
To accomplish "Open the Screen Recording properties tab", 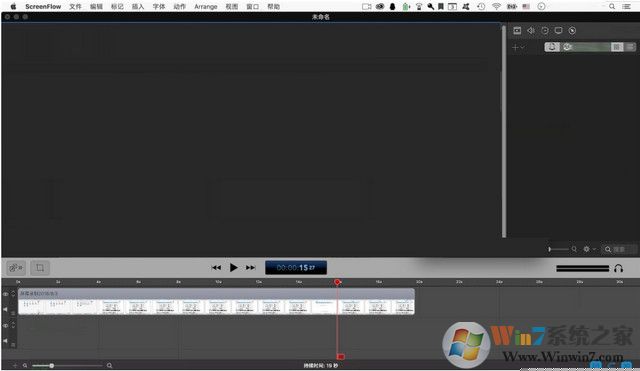I will point(558,31).
